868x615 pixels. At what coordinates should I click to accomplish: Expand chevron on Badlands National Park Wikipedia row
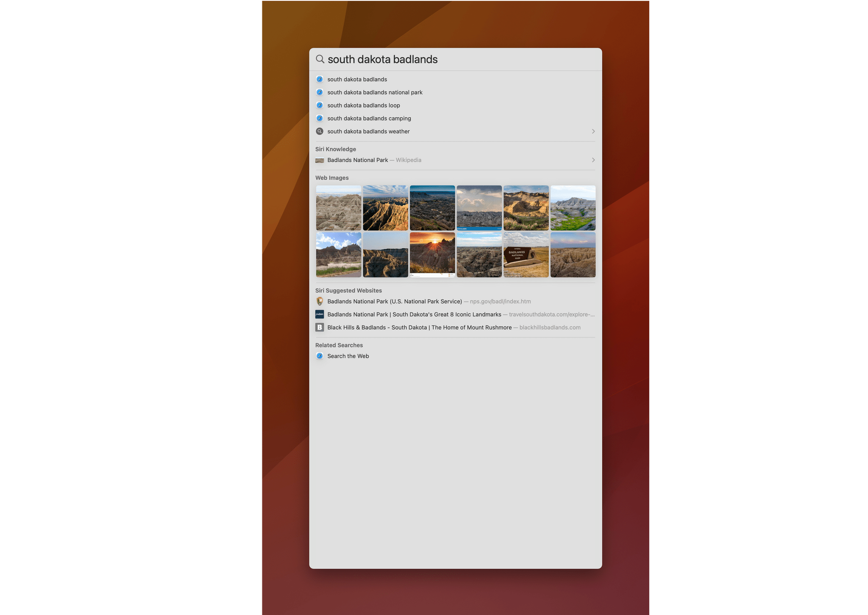pyautogui.click(x=593, y=160)
